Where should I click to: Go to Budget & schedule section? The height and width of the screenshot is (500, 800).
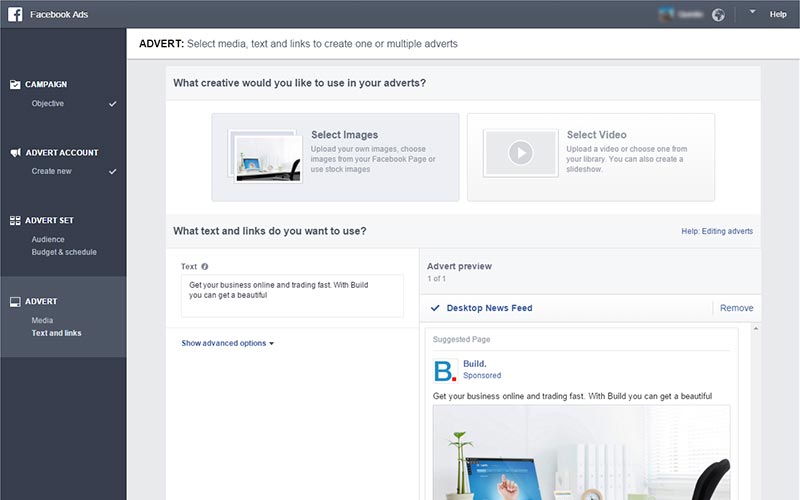[64, 252]
